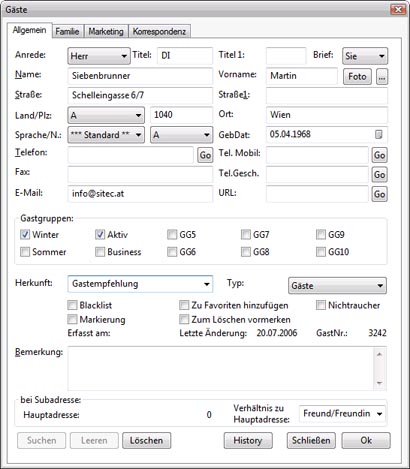Mark guest as Blacklist
The height and width of the screenshot is (469, 410).
coord(72,305)
